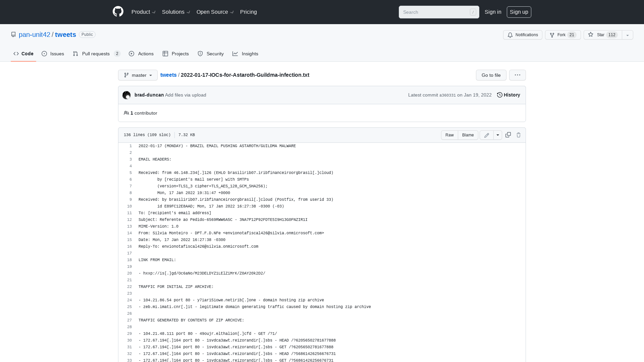644x362 pixels.
Task: Open the master branch selector
Action: point(138,75)
